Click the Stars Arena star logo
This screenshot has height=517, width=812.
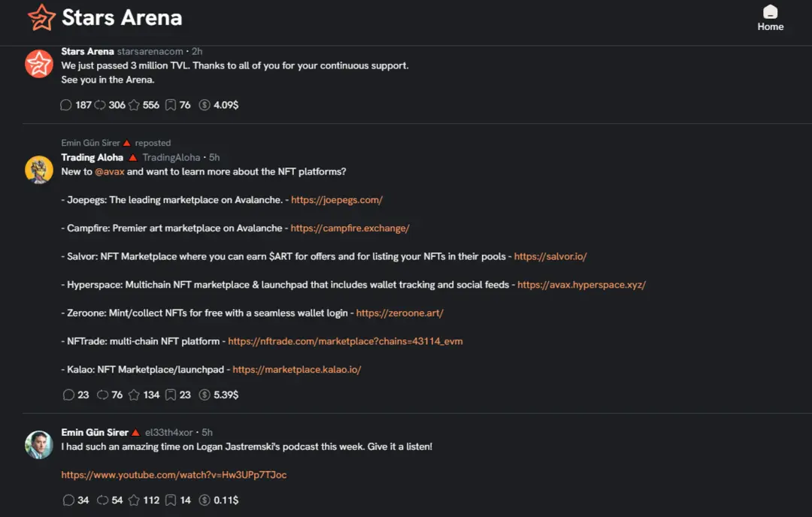[x=39, y=17]
